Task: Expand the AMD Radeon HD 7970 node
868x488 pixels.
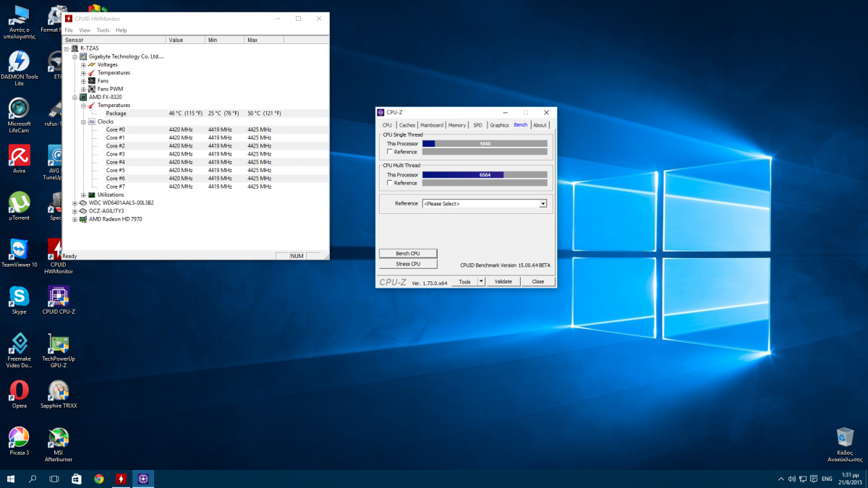Action: click(75, 219)
